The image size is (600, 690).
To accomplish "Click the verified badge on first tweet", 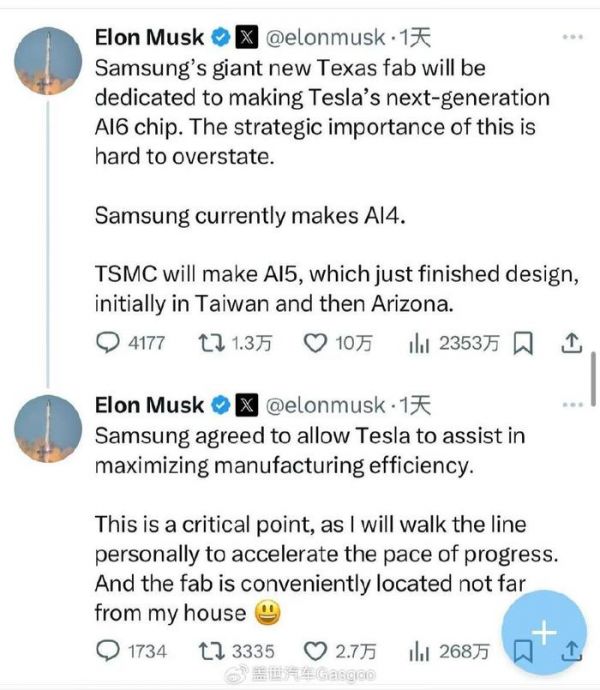I will (x=220, y=38).
